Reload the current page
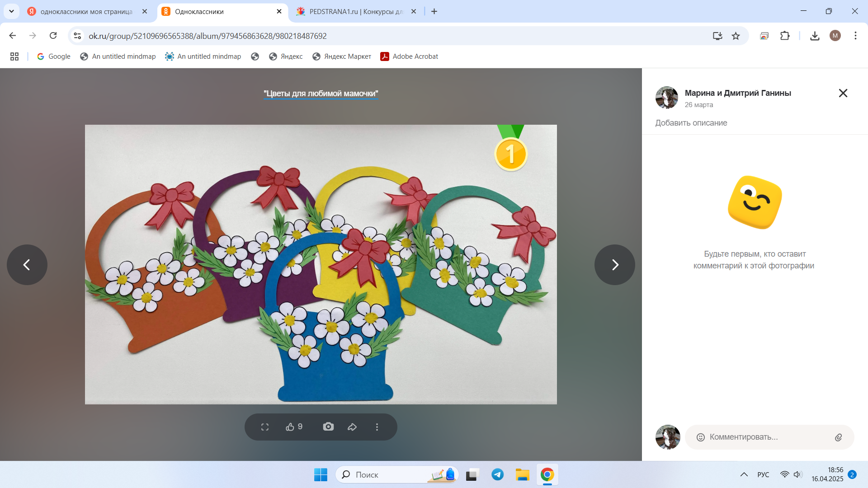Image resolution: width=868 pixels, height=488 pixels. pos(53,36)
